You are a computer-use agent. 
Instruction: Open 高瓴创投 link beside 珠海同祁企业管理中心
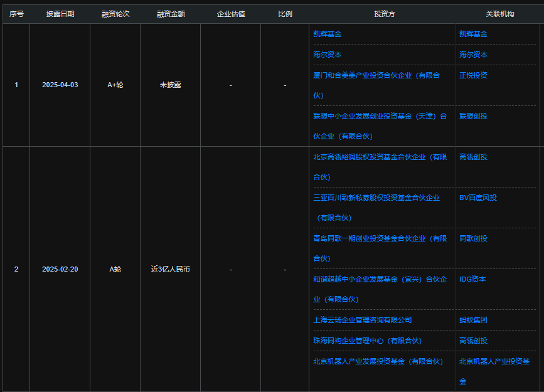tap(473, 341)
